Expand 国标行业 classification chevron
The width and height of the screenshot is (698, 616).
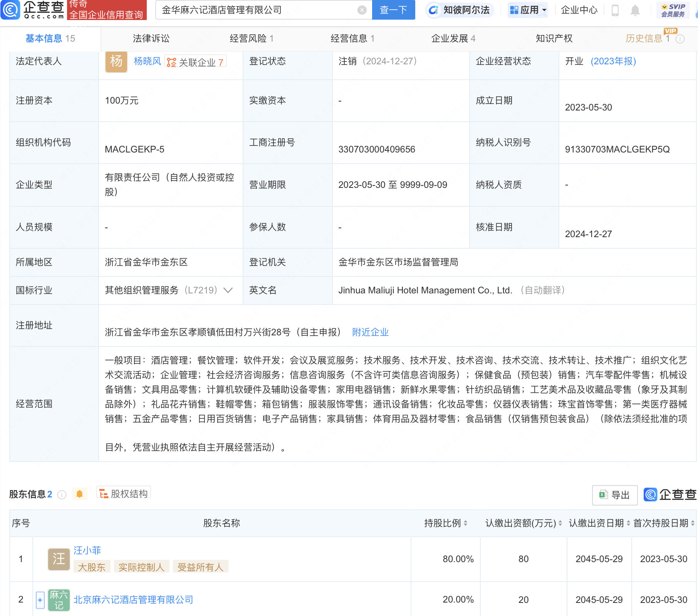point(228,290)
